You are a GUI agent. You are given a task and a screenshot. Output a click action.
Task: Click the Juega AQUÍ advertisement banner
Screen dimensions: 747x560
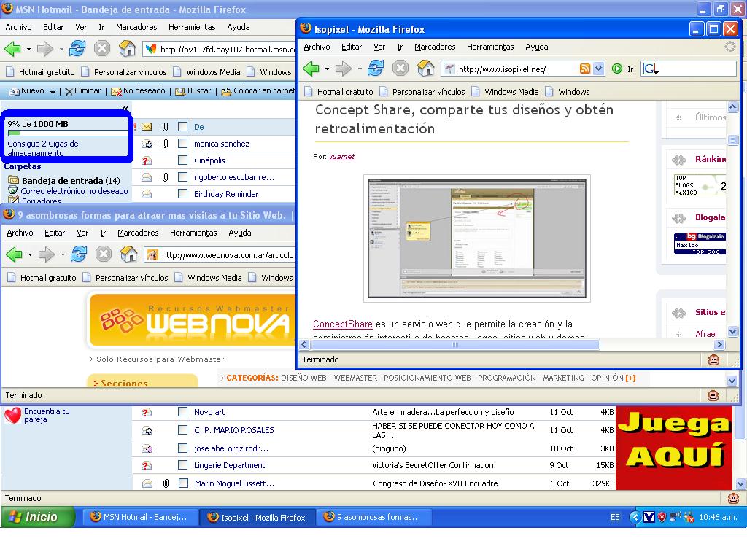674,448
